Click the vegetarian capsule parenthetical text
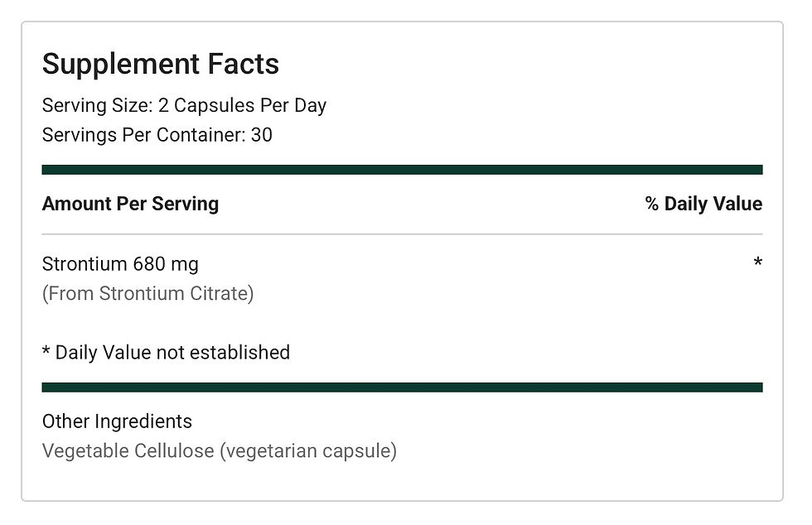Image resolution: width=812 pixels, height=525 pixels. click(308, 451)
